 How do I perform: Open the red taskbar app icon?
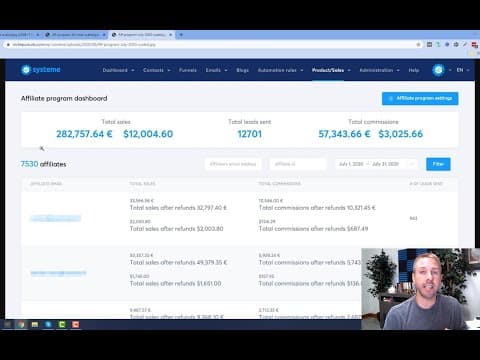tap(76, 324)
